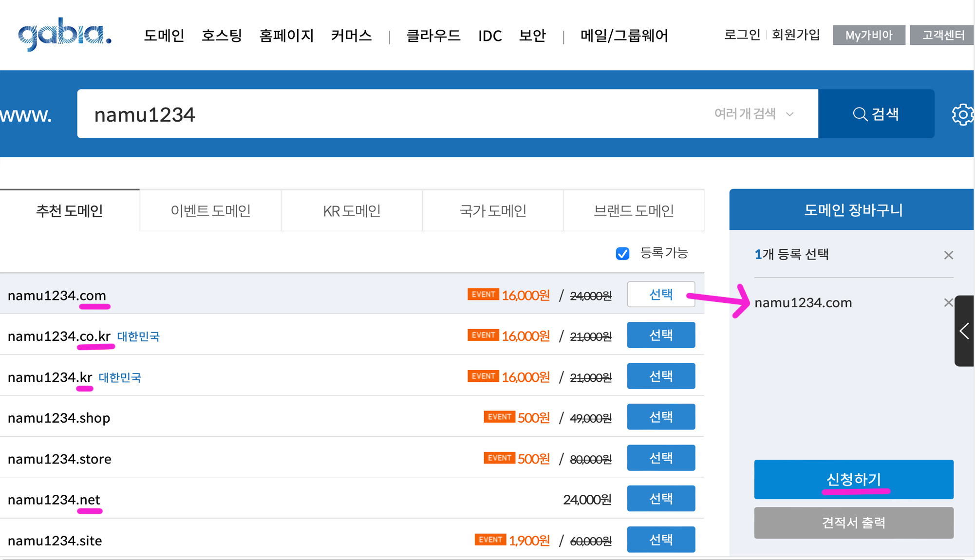Switch to the KR 도메인 tab

tap(352, 211)
